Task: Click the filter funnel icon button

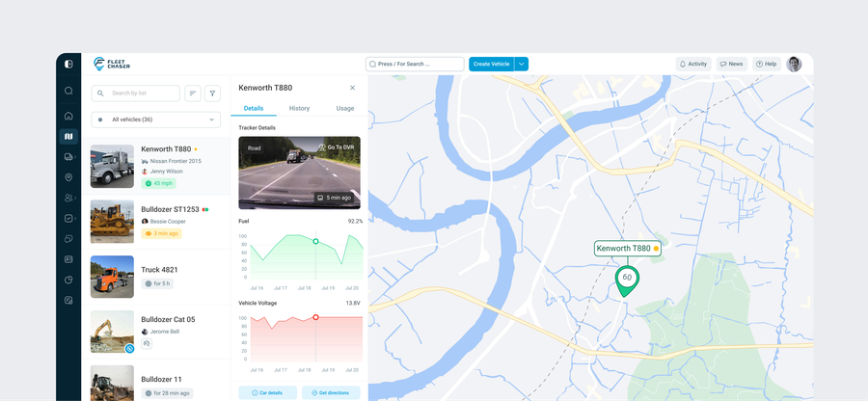Action: [212, 94]
